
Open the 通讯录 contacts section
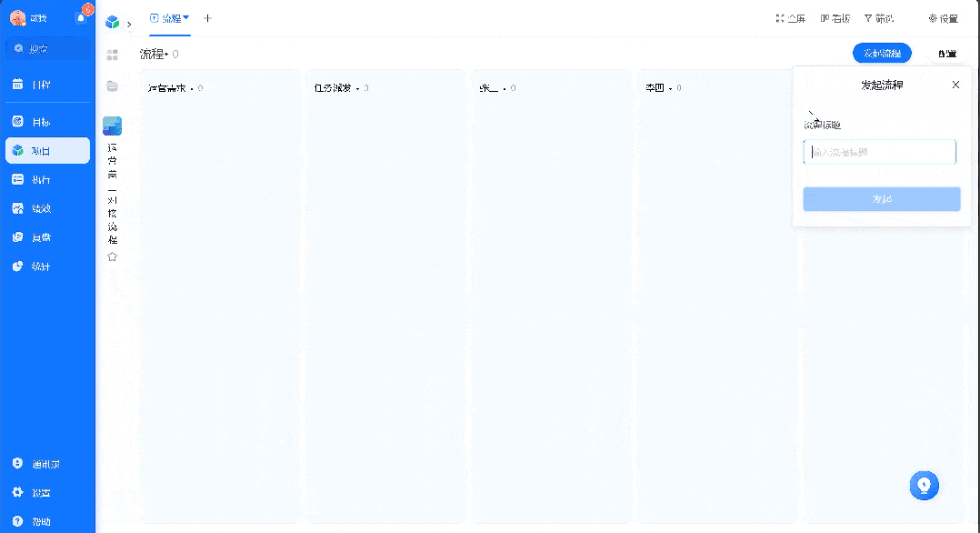[x=47, y=463]
